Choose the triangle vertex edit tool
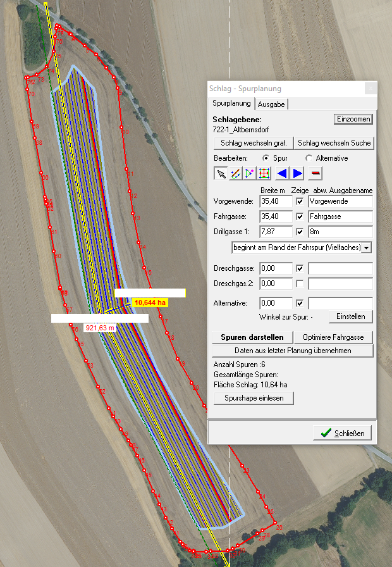Image resolution: width=392 pixels, height=567 pixels. [x=250, y=173]
